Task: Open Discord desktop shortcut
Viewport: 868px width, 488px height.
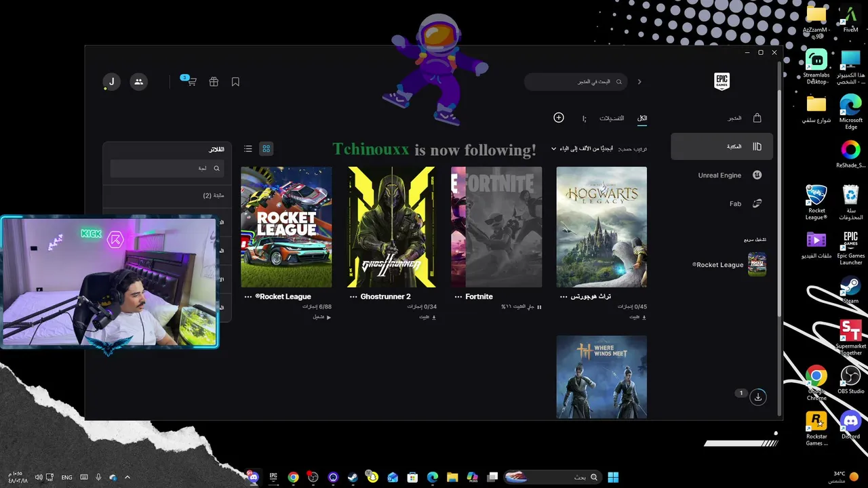Action: click(850, 426)
